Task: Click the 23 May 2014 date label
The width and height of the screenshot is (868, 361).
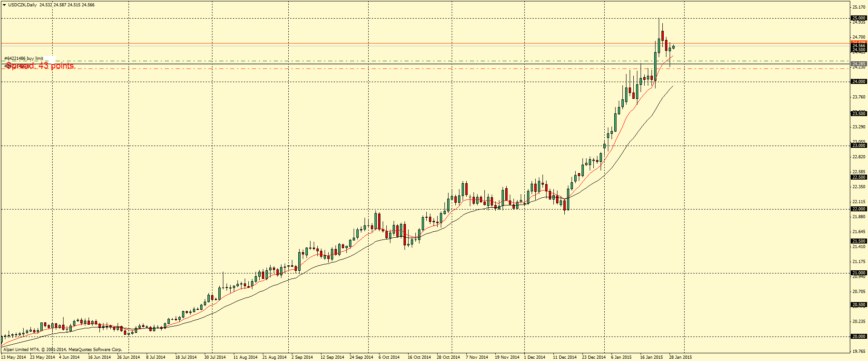Action: [42, 357]
